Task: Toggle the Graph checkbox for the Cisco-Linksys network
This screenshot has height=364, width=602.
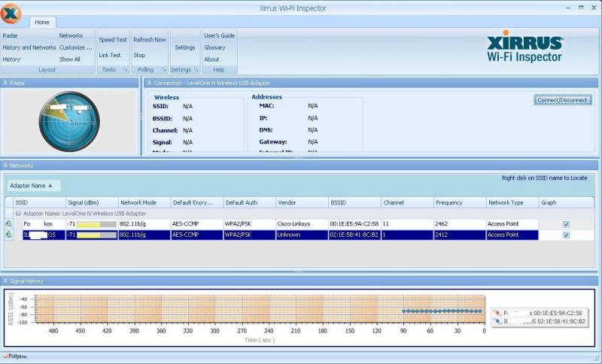Action: tap(566, 224)
